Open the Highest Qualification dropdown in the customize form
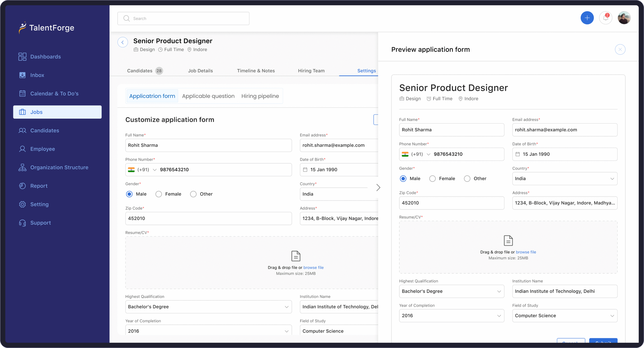This screenshot has height=348, width=644. pyautogui.click(x=209, y=307)
